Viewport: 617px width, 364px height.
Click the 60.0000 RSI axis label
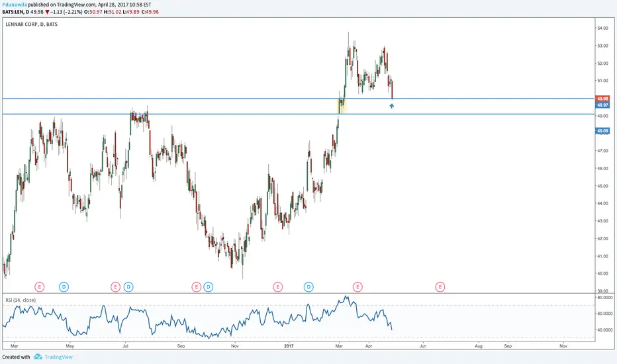pos(605,314)
